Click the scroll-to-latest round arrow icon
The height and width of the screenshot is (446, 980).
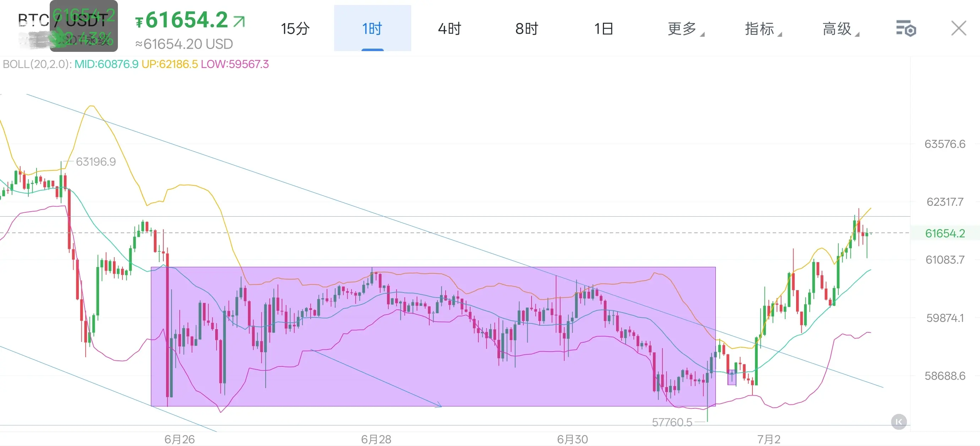pyautogui.click(x=899, y=421)
